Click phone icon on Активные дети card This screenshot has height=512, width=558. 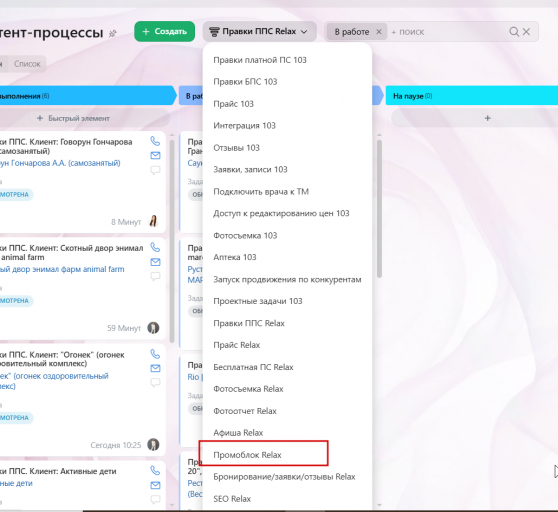click(x=155, y=470)
